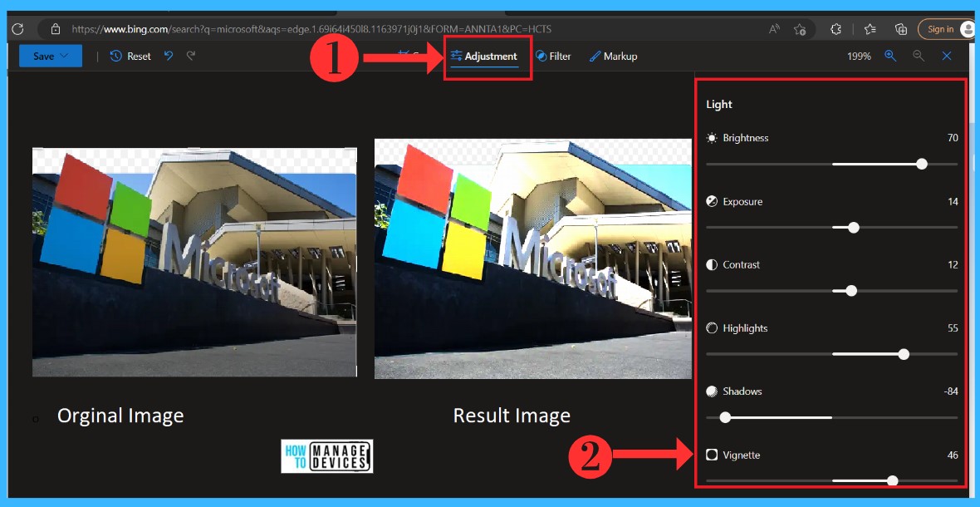The image size is (980, 507).
Task: Click the Shadows value -84
Action: [x=951, y=391]
